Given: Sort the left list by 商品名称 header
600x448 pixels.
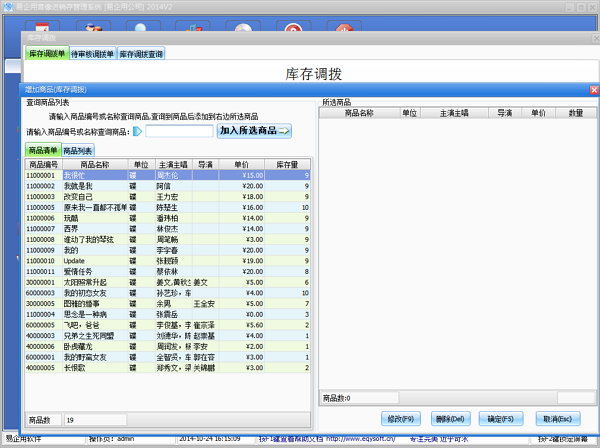Looking at the screenshot, I should [95, 165].
